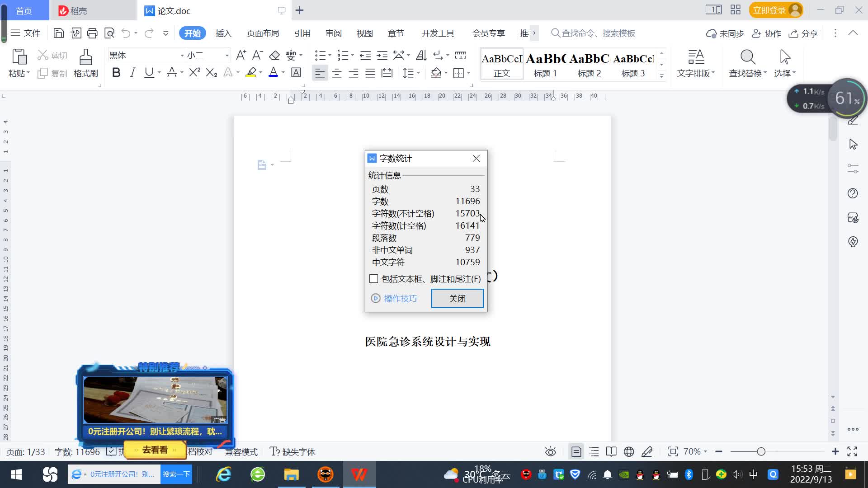Open the 操作技巧 link in the dialog
Image resolution: width=868 pixels, height=488 pixels.
point(400,298)
